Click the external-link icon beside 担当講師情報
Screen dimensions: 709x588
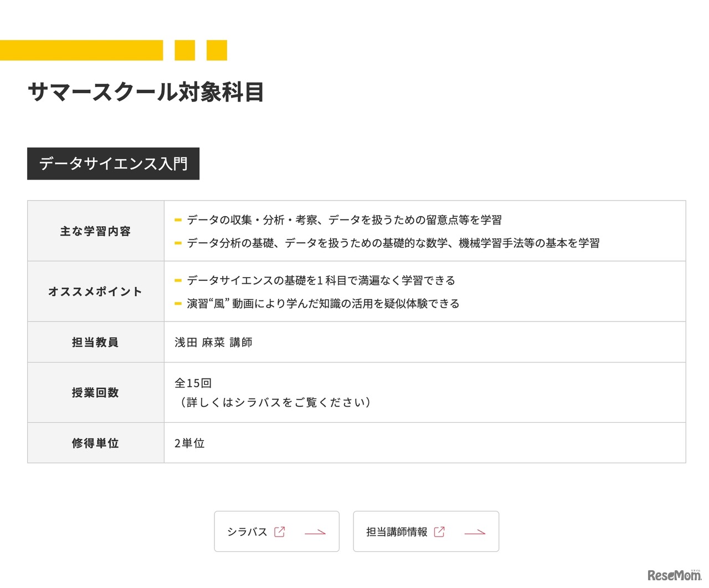(x=439, y=532)
